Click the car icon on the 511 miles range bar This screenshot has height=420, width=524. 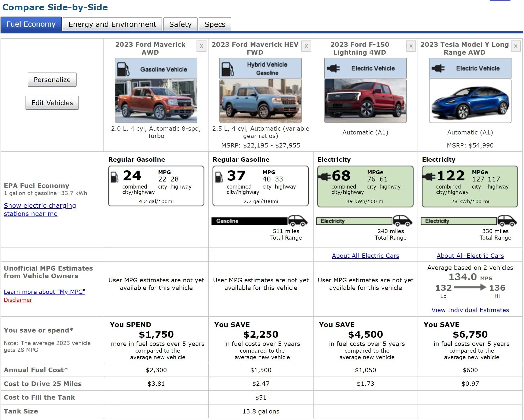[x=298, y=221]
